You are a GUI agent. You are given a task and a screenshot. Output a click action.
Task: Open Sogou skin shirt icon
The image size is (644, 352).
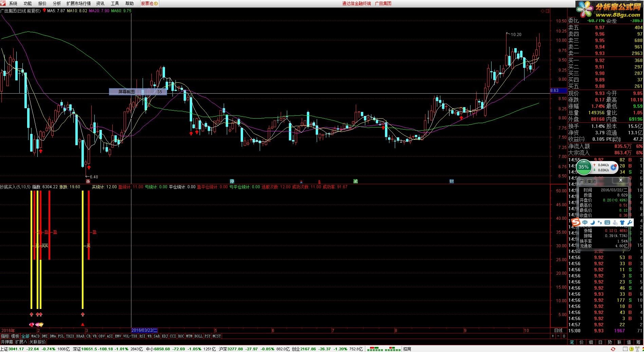(622, 222)
